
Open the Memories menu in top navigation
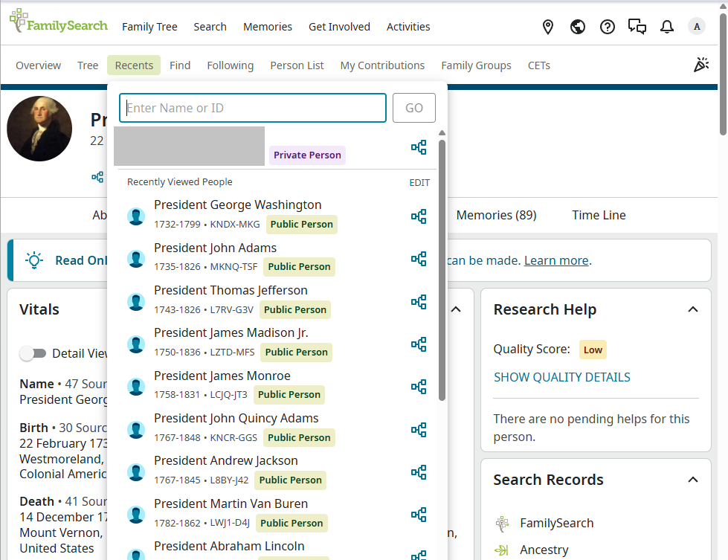(x=268, y=27)
